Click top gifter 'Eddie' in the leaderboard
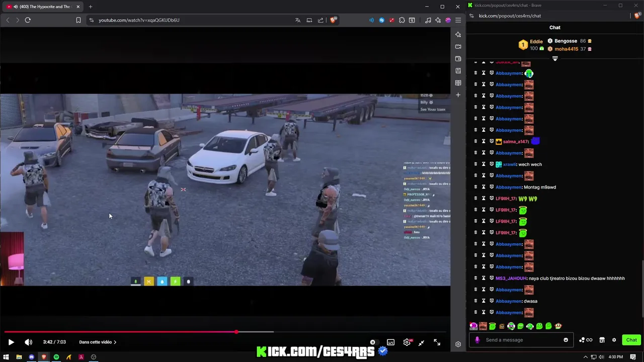This screenshot has height=362, width=644. tap(536, 41)
